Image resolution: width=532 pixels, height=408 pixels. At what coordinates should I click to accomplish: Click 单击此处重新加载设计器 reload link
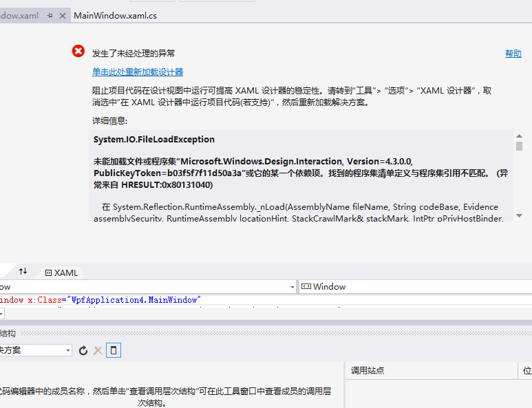pyautogui.click(x=138, y=72)
